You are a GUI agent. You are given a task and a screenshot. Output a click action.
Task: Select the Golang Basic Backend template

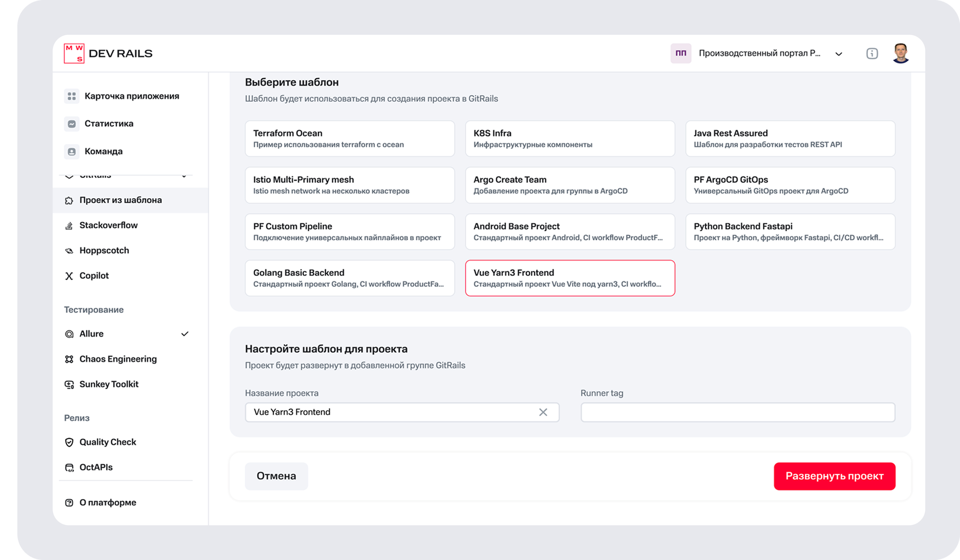coord(350,278)
